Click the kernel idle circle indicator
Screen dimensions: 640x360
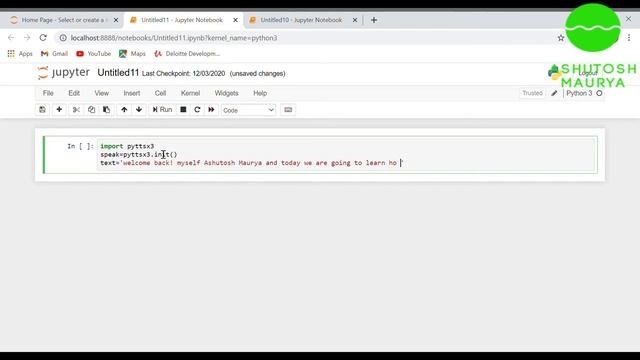(599, 93)
